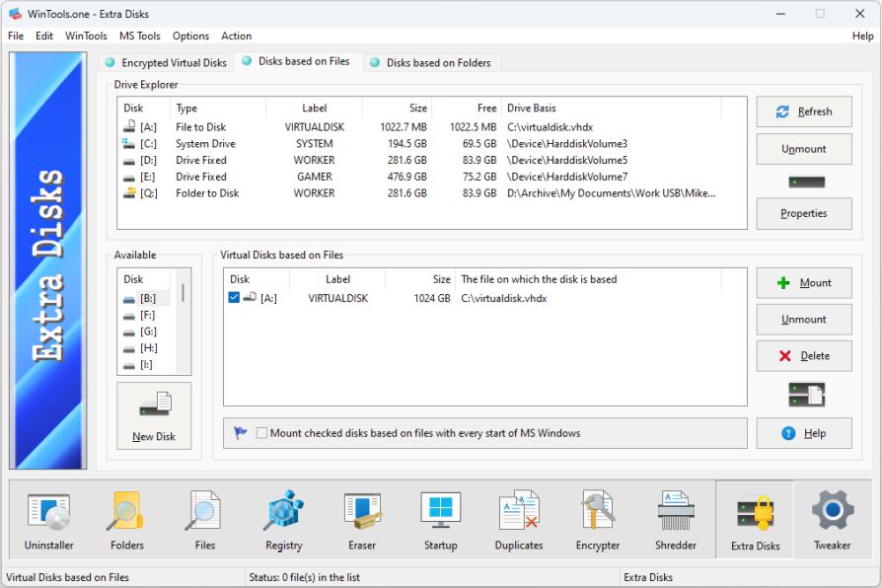Click the E: drive icon in Drive Explorer

pyautogui.click(x=129, y=178)
